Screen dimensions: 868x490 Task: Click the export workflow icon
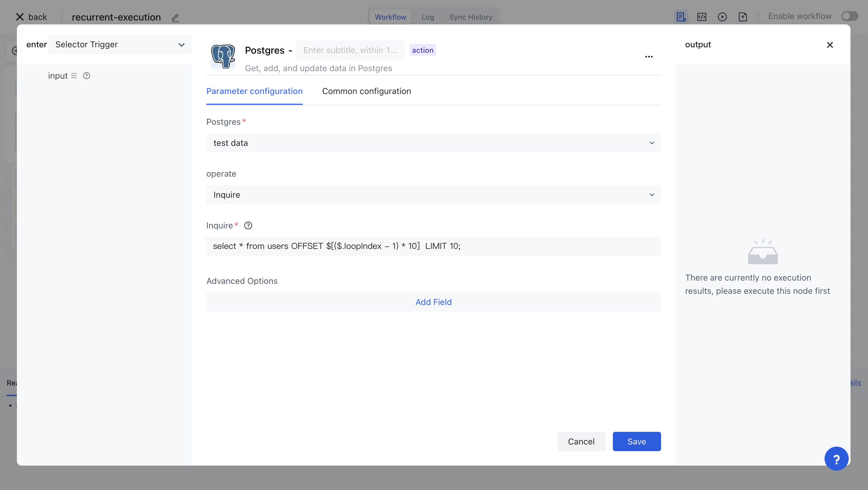pos(743,17)
